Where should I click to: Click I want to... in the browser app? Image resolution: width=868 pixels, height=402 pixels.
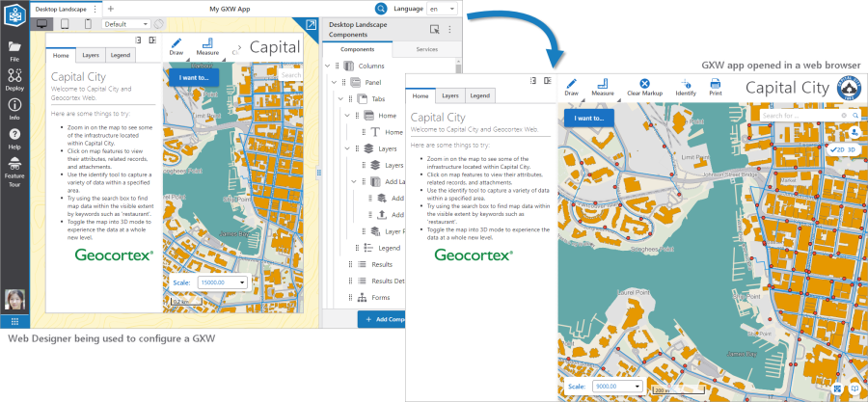tap(589, 118)
